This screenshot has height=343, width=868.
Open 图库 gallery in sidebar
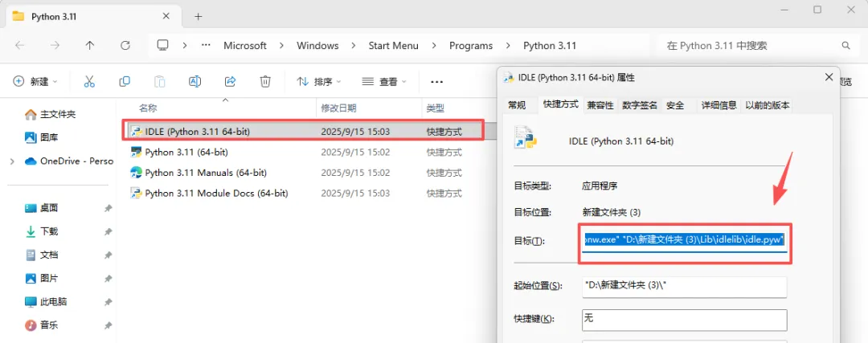(31, 137)
